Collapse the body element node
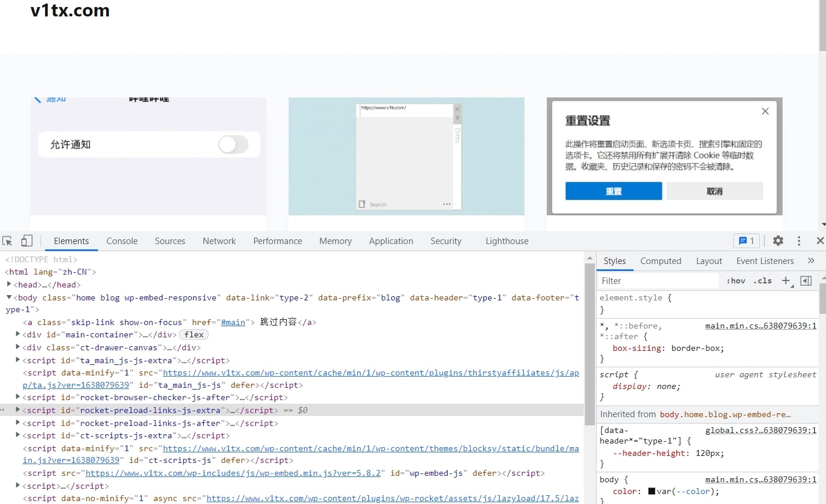Screen dimensions: 826x504 9,297
